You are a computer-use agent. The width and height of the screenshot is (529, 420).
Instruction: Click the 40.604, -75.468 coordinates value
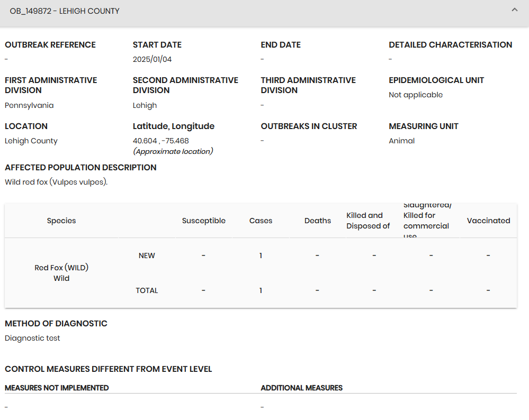160,141
